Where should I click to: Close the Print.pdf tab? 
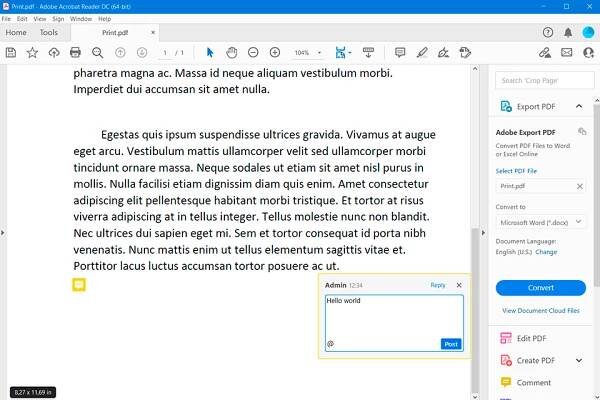point(153,33)
